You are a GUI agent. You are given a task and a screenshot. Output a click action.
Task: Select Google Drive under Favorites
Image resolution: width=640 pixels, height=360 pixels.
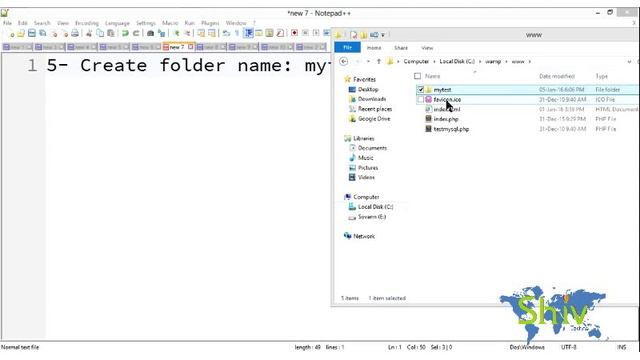374,119
